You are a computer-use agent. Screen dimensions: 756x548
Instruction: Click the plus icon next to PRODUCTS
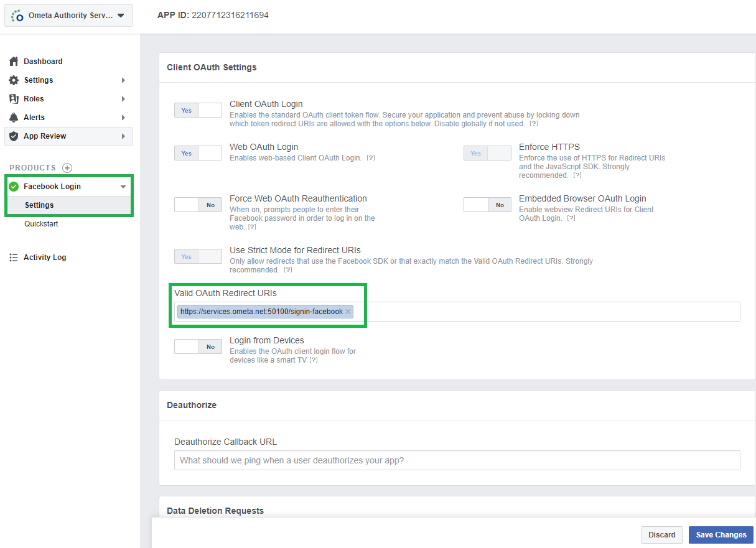[66, 167]
